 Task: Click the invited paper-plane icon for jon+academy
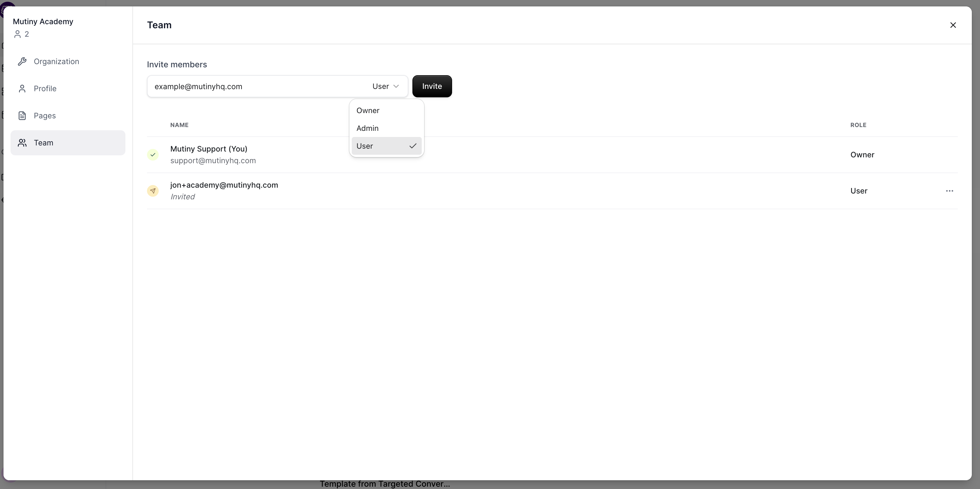pos(153,191)
